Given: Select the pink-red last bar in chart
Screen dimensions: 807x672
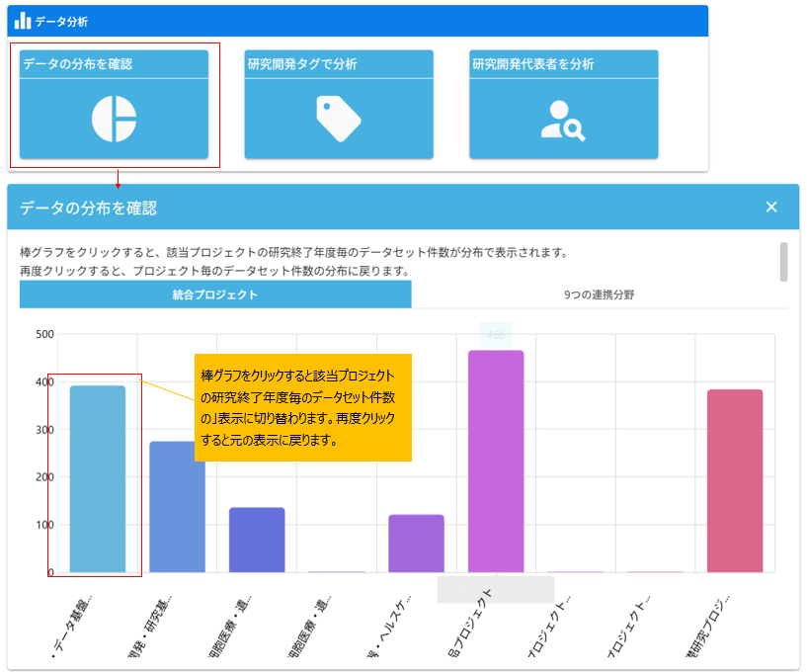Looking at the screenshot, I should click(x=735, y=480).
